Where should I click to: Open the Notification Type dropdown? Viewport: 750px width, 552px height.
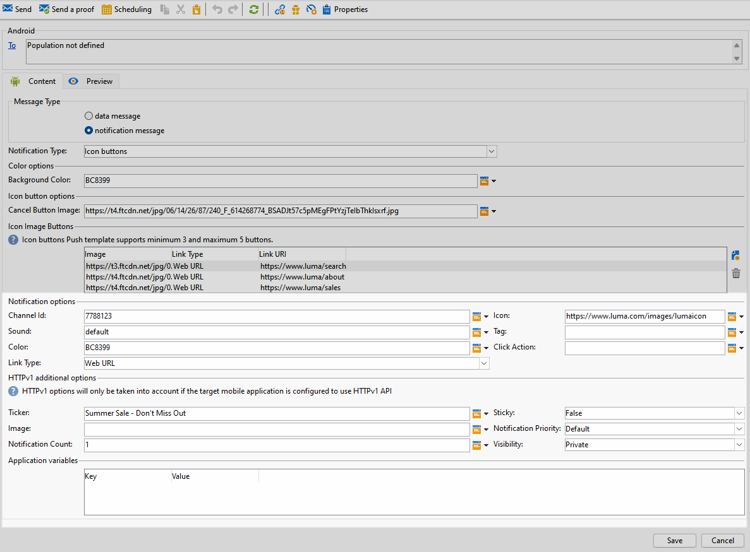290,151
